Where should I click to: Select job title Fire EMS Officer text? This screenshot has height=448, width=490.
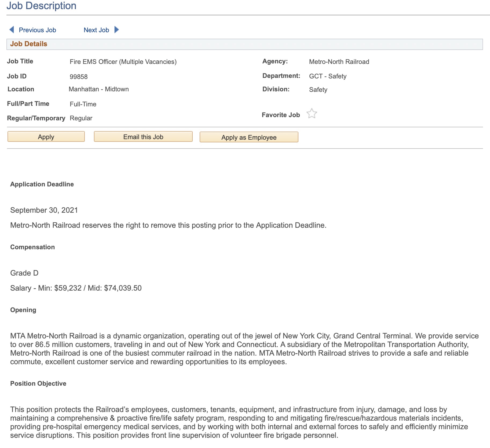(x=123, y=62)
